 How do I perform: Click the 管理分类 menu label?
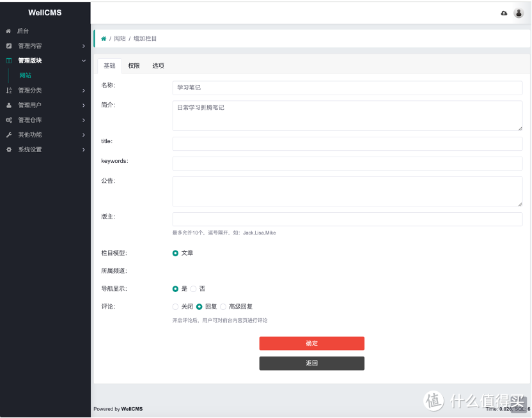point(30,91)
